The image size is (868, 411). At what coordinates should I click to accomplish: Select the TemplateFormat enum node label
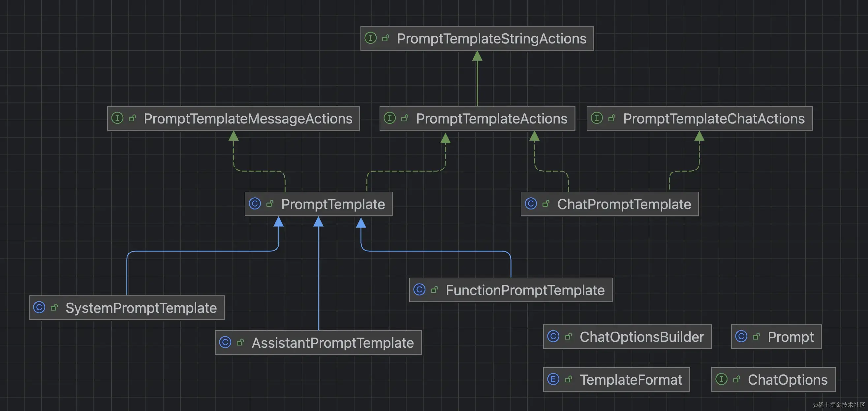[x=631, y=380]
